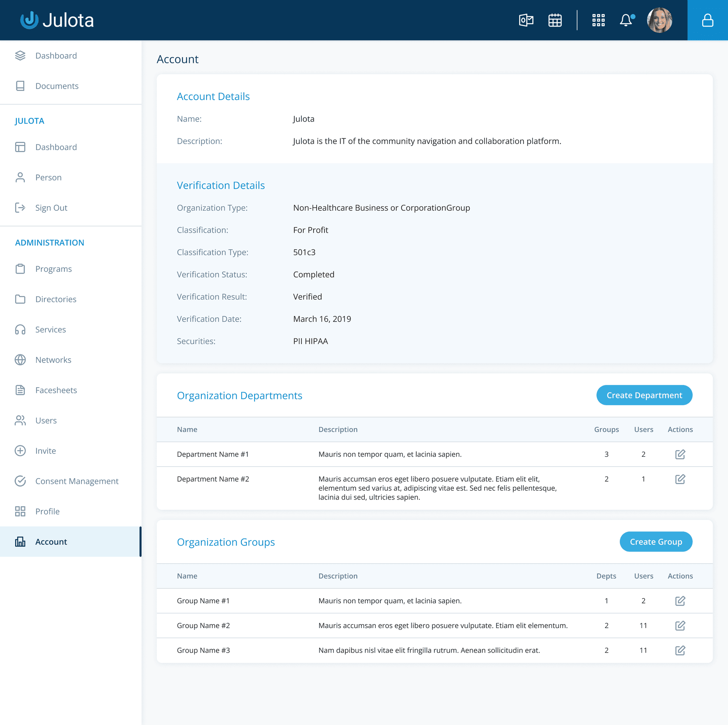Click Department Name #2 text
728x725 pixels.
(x=213, y=479)
